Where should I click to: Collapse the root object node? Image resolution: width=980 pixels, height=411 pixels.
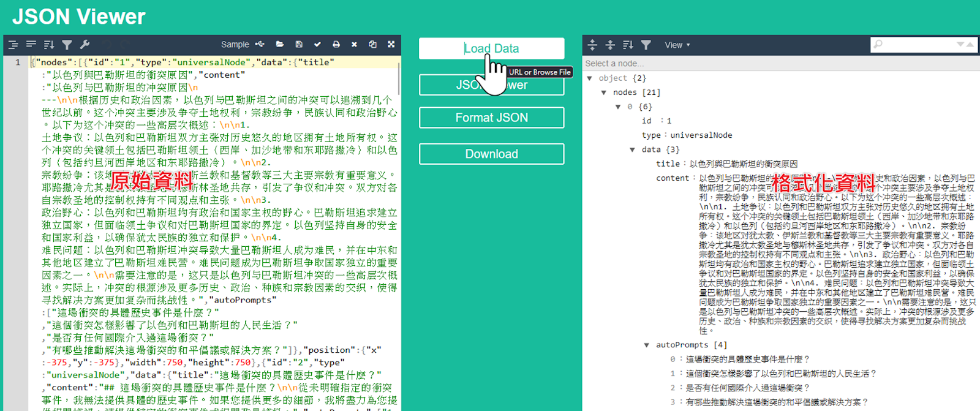point(589,78)
